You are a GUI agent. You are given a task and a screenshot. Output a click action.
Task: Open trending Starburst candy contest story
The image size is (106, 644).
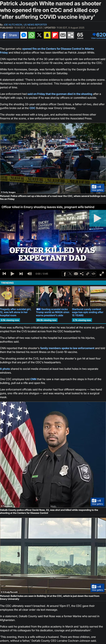pyautogui.click(x=88, y=312)
